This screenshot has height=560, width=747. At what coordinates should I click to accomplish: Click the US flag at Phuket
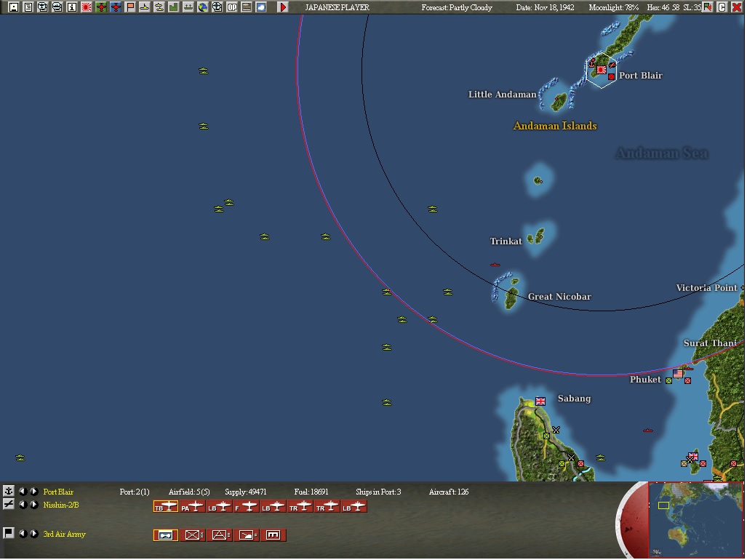[x=678, y=373]
